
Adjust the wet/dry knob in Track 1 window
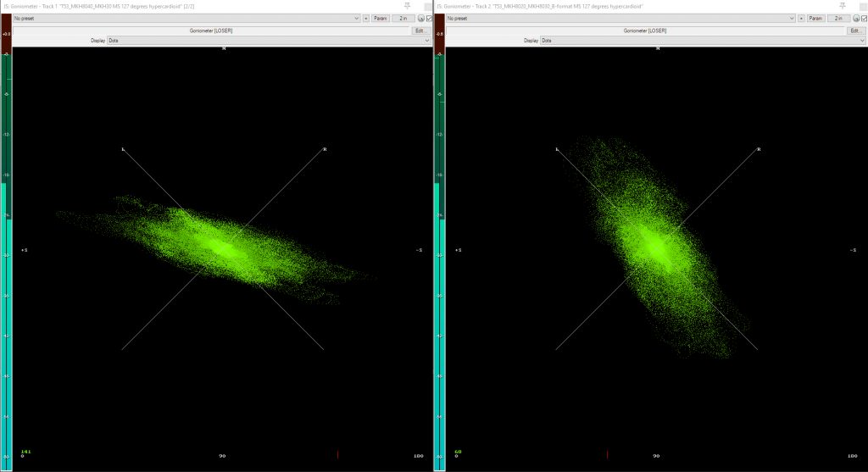[x=420, y=19]
